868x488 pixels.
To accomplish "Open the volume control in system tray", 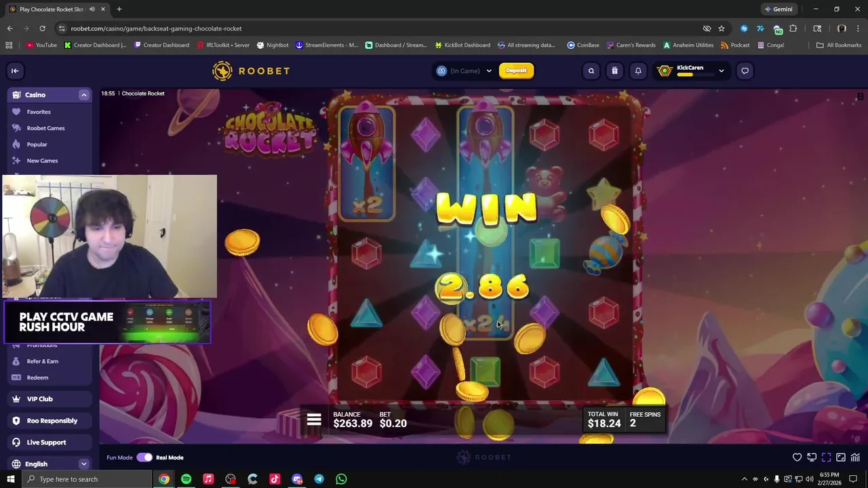I will point(810,479).
